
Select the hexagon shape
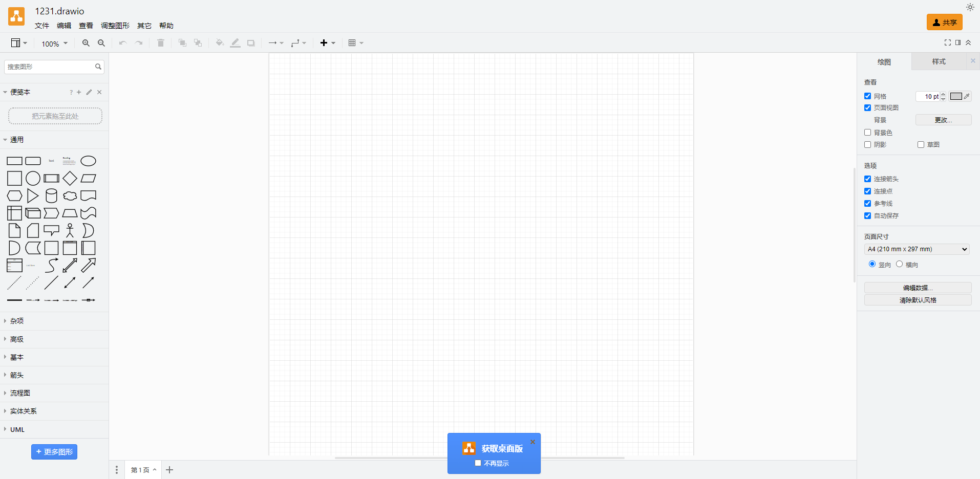click(x=14, y=196)
